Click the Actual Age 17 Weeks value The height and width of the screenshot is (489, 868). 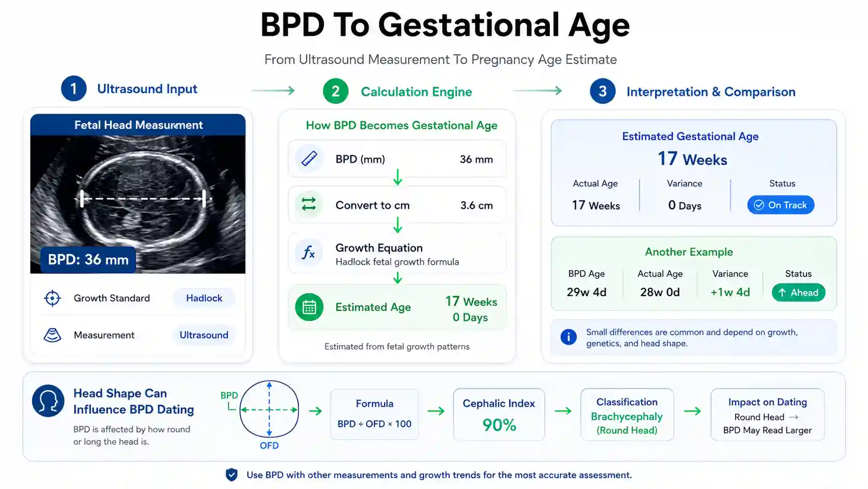(x=596, y=205)
